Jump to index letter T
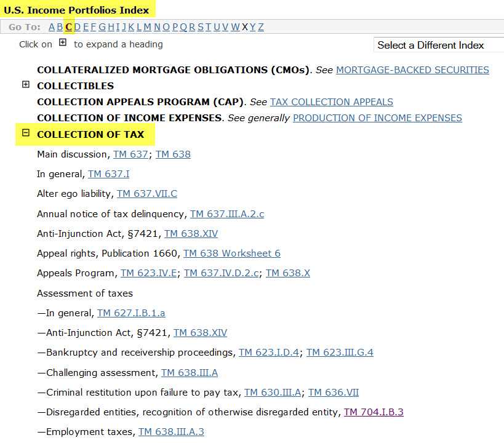Screen dimensions: 504x443 click(208, 27)
